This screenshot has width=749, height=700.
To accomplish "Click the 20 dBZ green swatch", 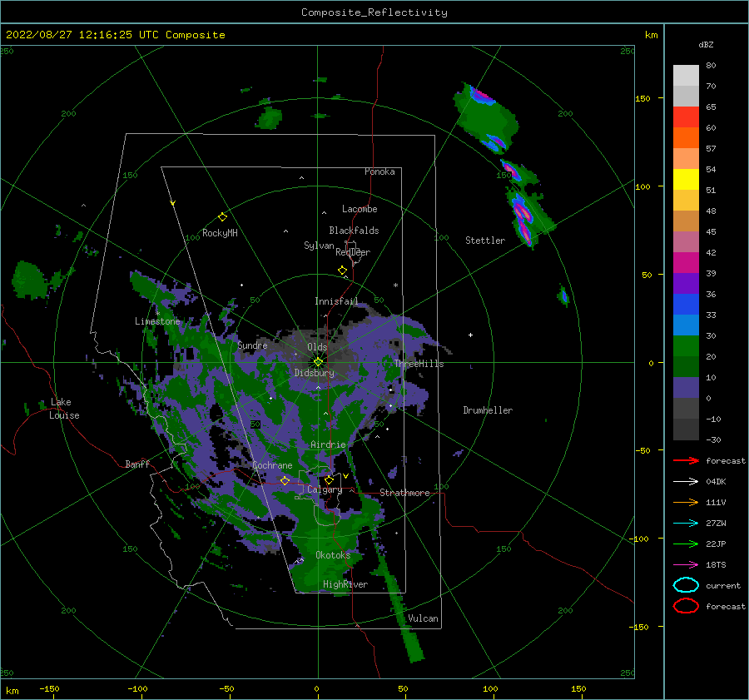I will click(686, 346).
